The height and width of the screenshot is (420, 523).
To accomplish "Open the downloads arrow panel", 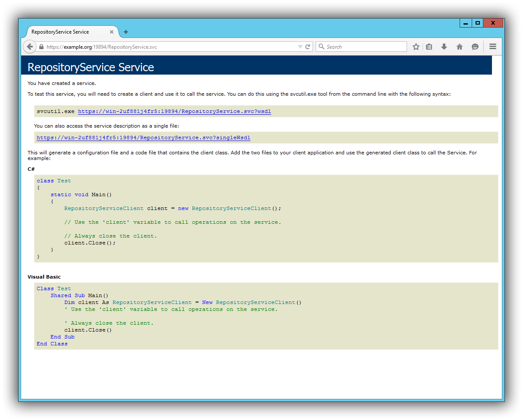I will coord(444,47).
